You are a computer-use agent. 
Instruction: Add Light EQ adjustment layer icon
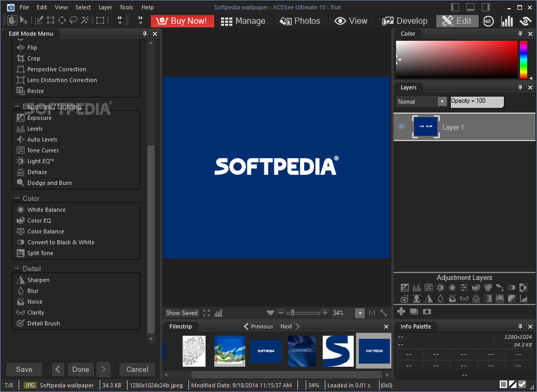point(440,288)
